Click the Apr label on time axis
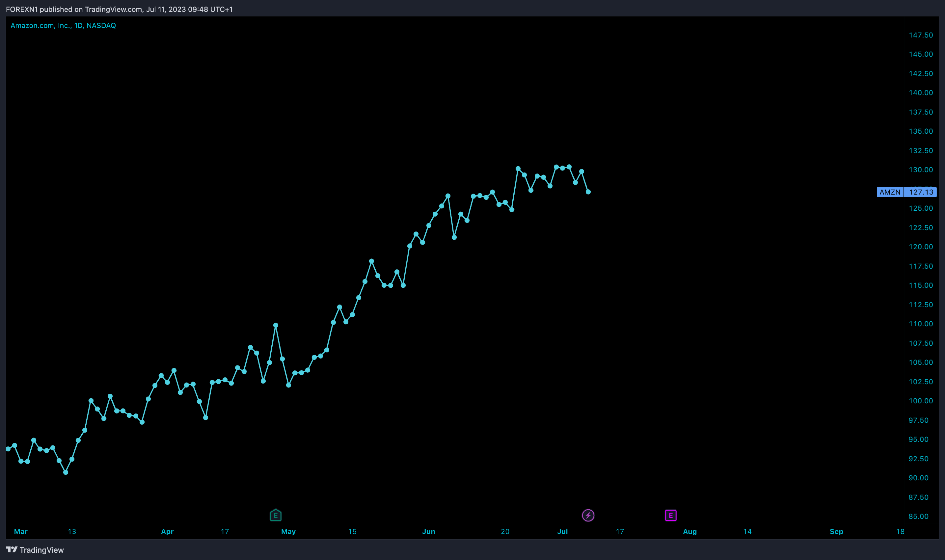The image size is (945, 560). [x=167, y=532]
